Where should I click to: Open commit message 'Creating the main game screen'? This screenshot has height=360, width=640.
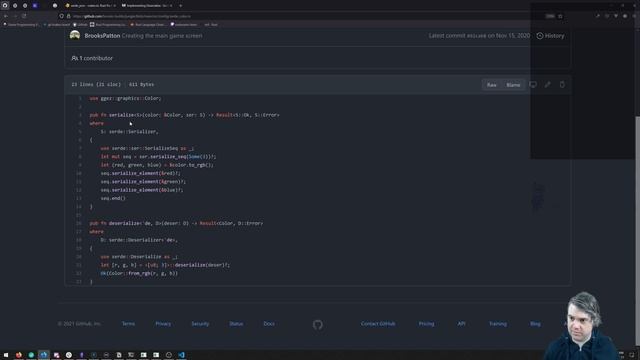(x=162, y=36)
